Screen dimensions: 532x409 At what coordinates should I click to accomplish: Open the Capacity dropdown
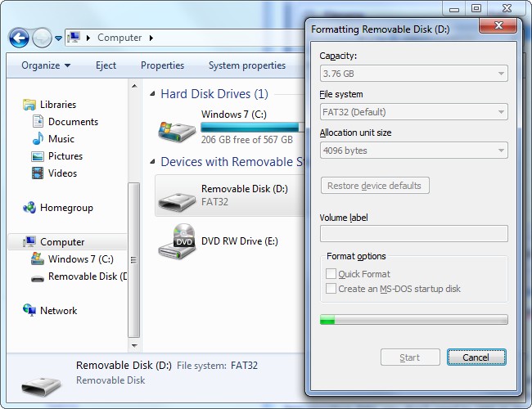(x=414, y=74)
